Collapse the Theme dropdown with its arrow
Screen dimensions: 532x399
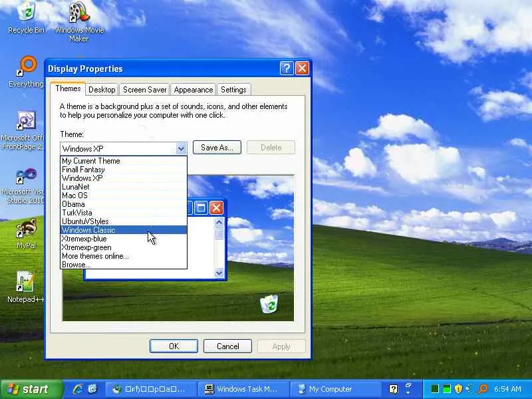point(181,148)
